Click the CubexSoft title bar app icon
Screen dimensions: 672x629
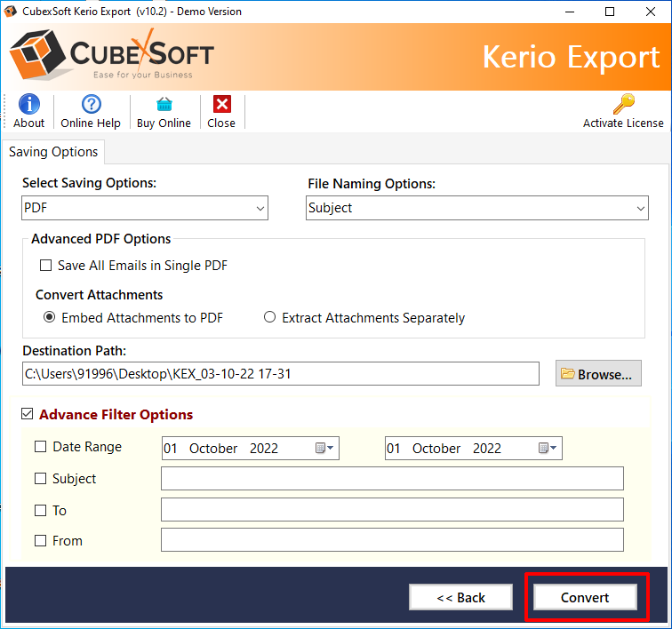(11, 12)
